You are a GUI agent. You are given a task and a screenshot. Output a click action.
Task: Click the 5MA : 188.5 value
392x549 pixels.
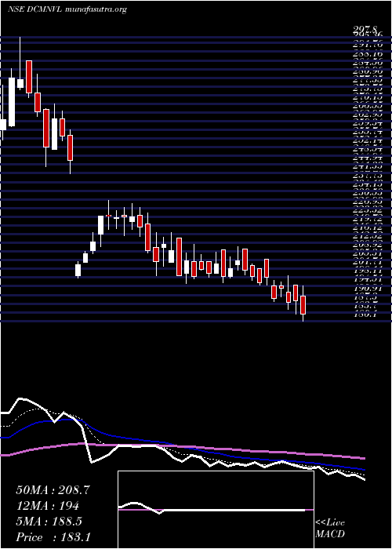coord(49,522)
